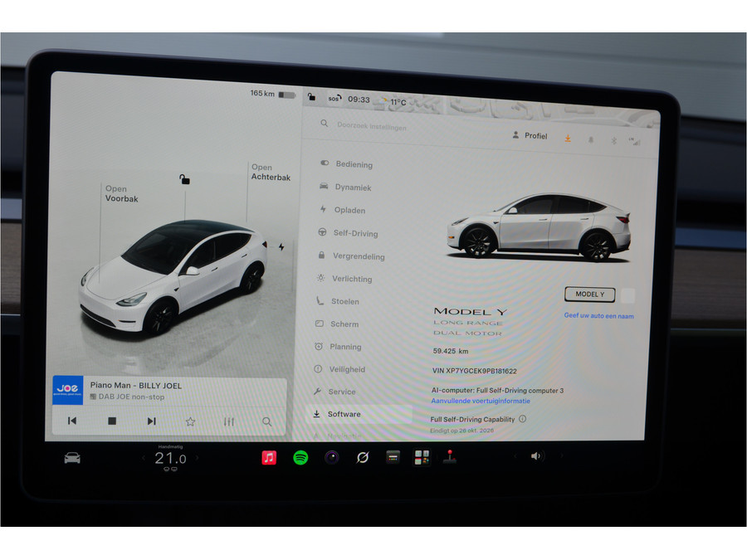Open Aanvullende voertuiginformatie link
Screen dimensions: 747x560
481,401
